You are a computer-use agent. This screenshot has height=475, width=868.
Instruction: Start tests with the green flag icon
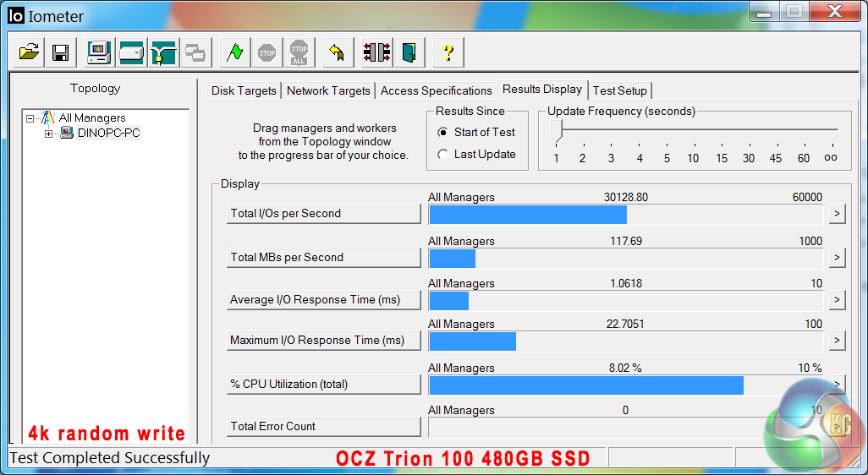click(x=235, y=52)
